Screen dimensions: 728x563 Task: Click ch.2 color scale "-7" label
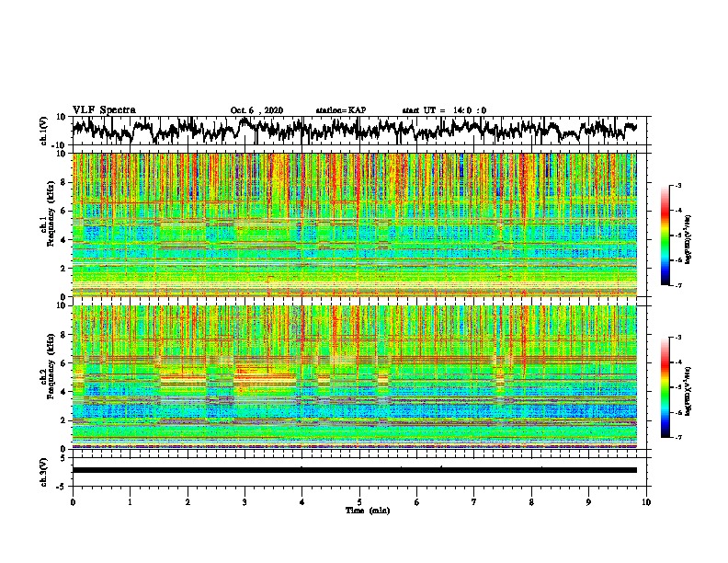click(677, 438)
